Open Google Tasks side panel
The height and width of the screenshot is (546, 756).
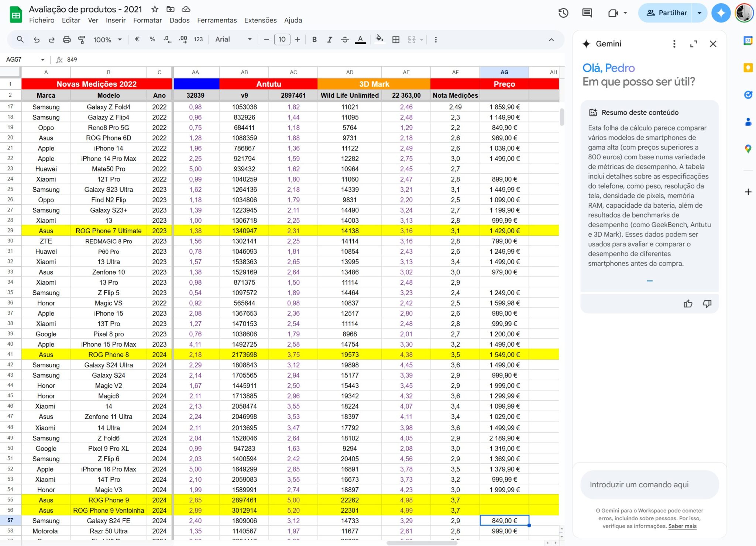pos(748,95)
